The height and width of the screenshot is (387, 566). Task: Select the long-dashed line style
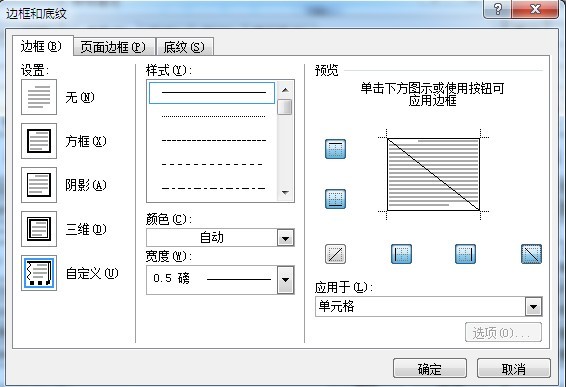(x=213, y=165)
